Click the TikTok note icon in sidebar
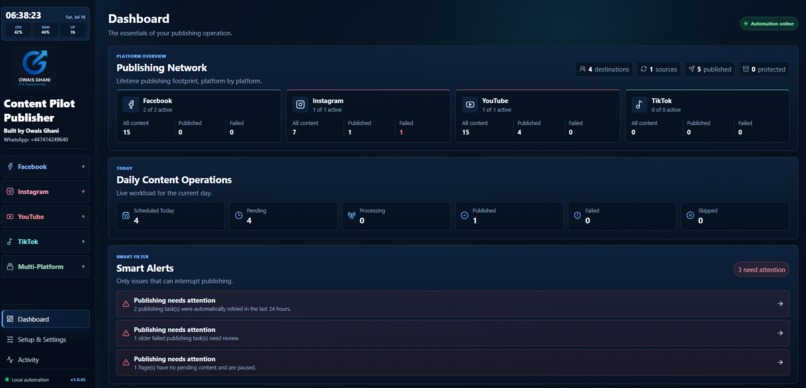 point(10,242)
